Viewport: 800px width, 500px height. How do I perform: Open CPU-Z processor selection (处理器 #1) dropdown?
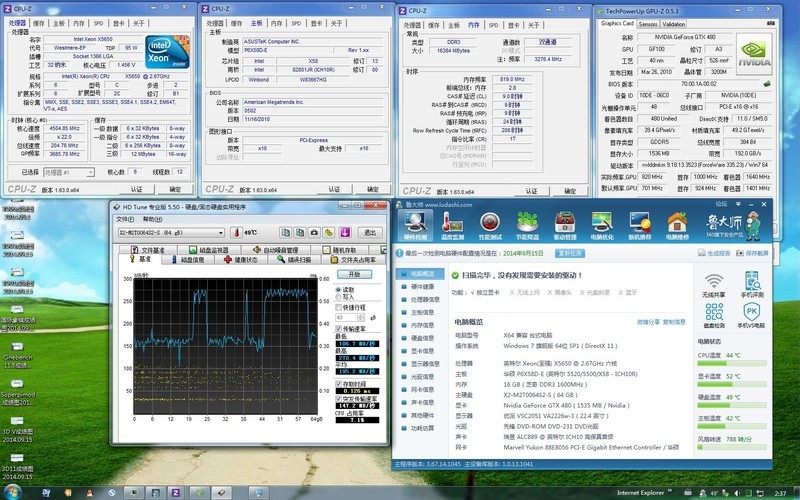click(x=69, y=172)
